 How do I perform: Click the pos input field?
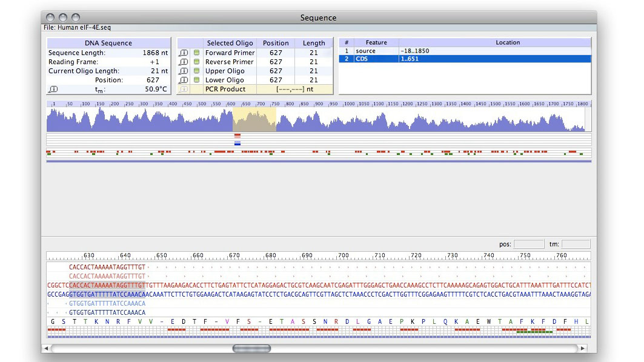[528, 244]
